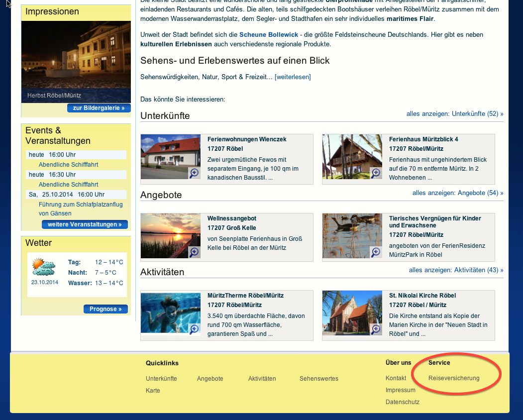Show all Unterkünfte (52) link
Screen dimensions: 523x420
tap(455, 114)
